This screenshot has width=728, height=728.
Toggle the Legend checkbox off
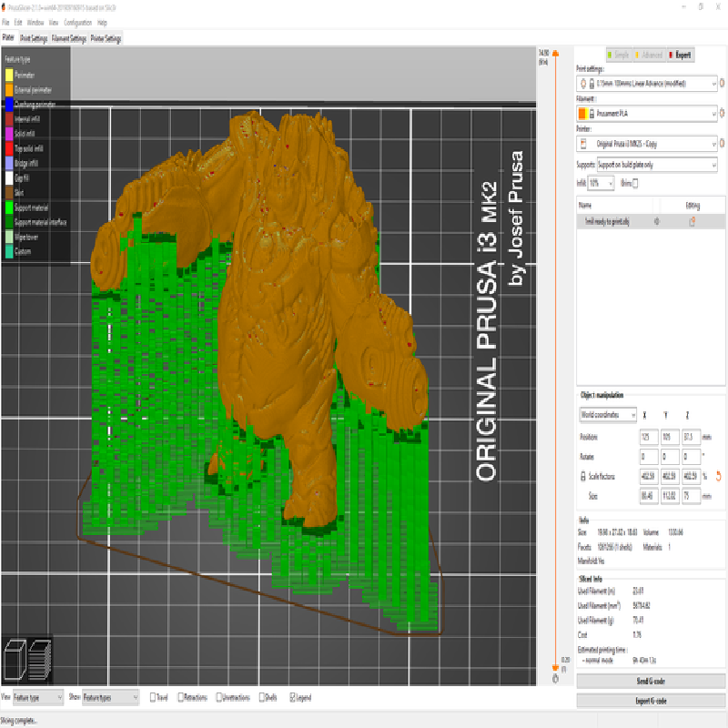[293, 697]
